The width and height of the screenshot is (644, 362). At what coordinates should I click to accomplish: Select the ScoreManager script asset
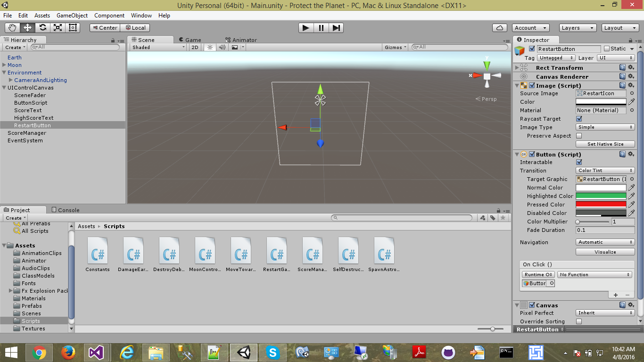coord(313,255)
